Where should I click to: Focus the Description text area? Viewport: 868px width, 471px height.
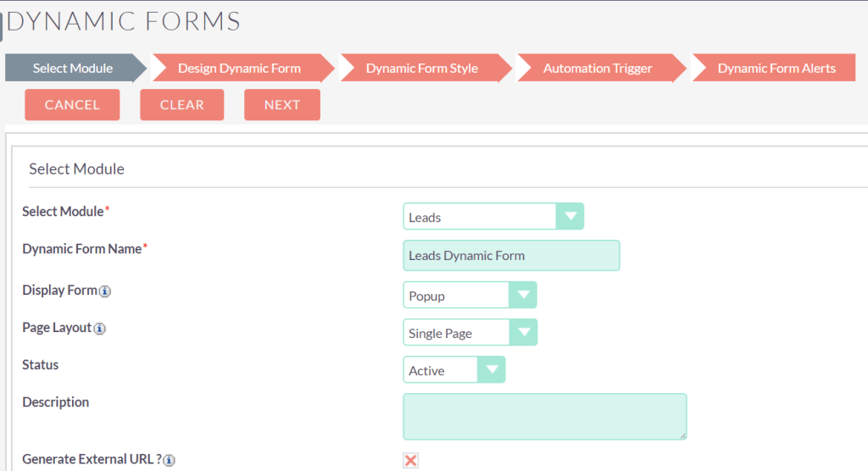[x=544, y=416]
